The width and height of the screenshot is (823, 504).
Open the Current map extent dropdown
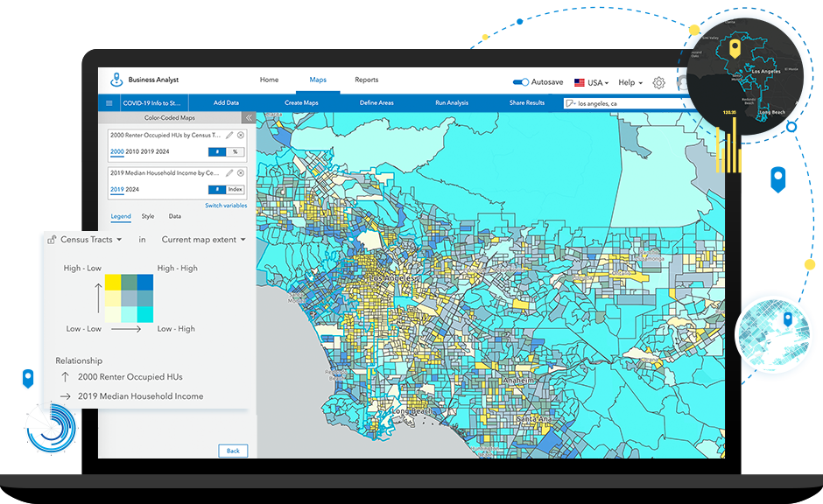point(203,240)
